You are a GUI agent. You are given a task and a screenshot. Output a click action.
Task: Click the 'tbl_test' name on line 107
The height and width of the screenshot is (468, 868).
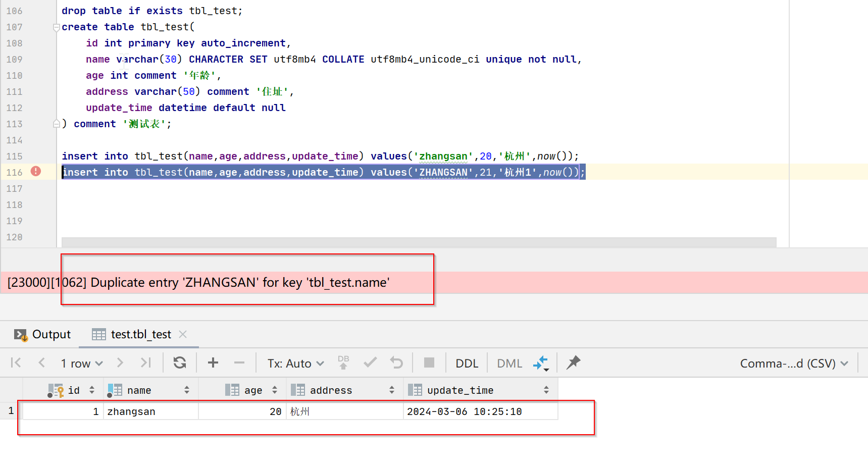(165, 27)
